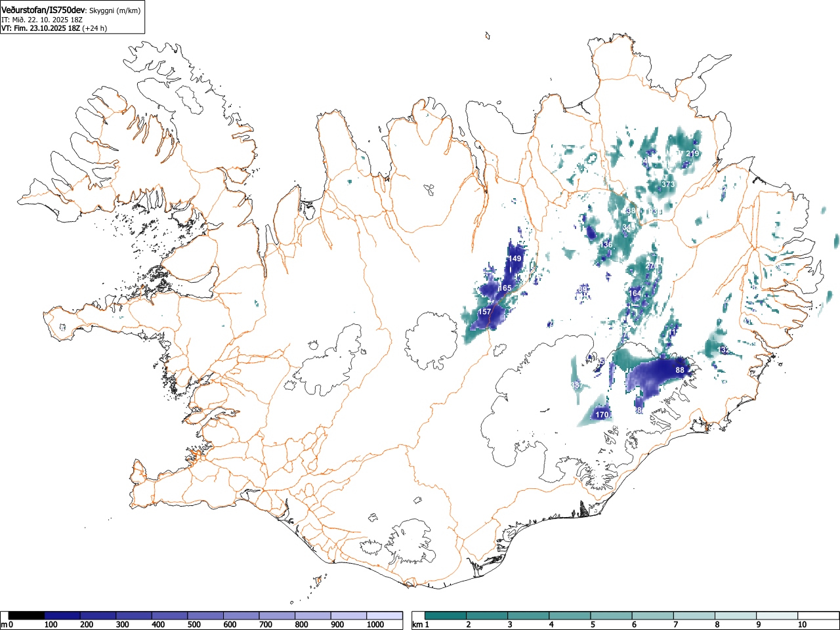Click the dark teal 1–2 km legend swatch
This screenshot has width=840, height=630.
(x=446, y=616)
